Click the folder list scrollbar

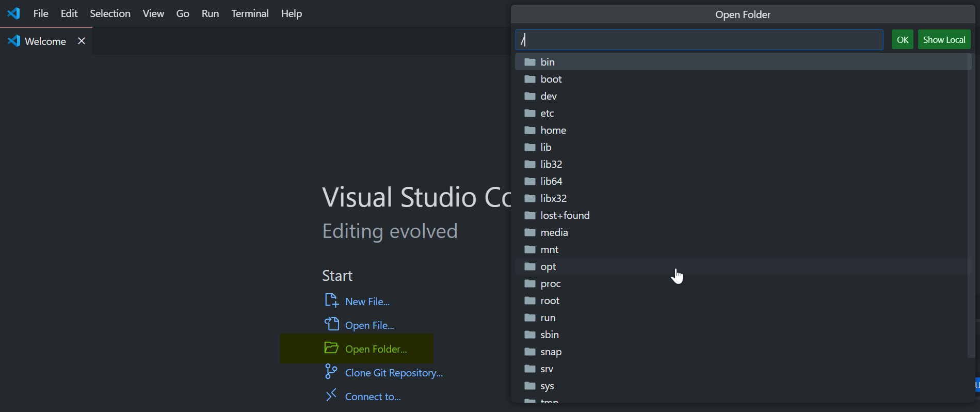[x=971, y=205]
